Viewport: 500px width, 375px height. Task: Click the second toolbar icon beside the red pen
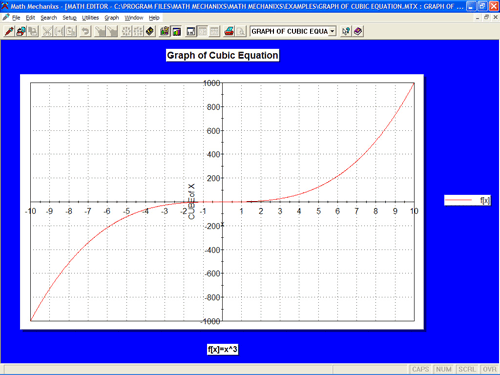(x=21, y=31)
